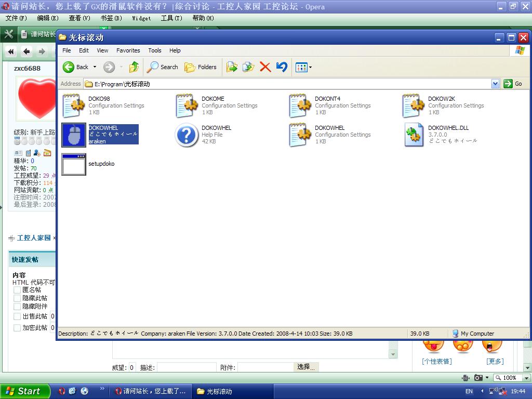Click the Folders toolbar button
Image resolution: width=532 pixels, height=399 pixels.
click(201, 67)
